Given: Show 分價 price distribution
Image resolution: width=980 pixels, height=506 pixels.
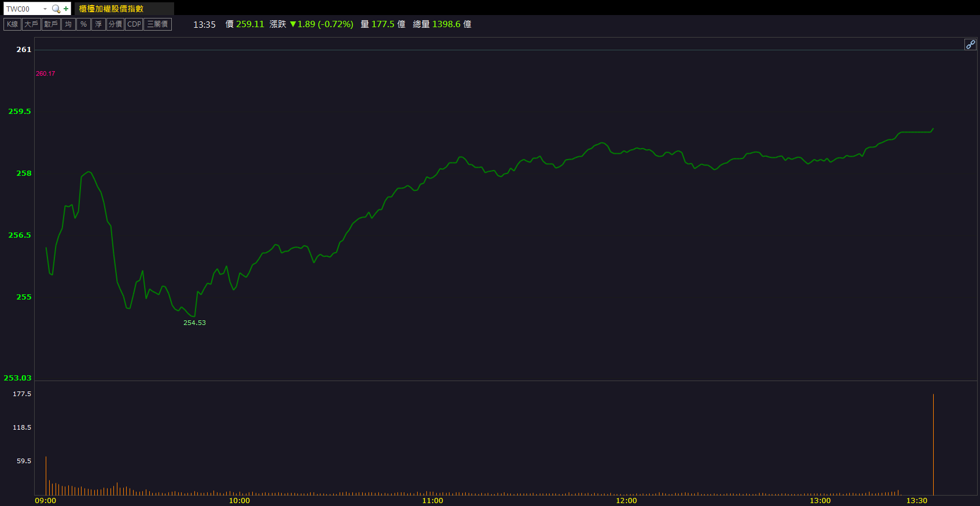Looking at the screenshot, I should [x=115, y=24].
